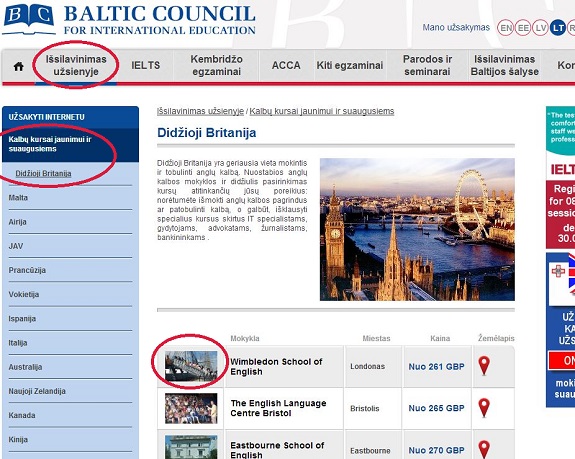This screenshot has height=459, width=575.
Task: Open Wimbledon School of English link
Action: point(276,367)
